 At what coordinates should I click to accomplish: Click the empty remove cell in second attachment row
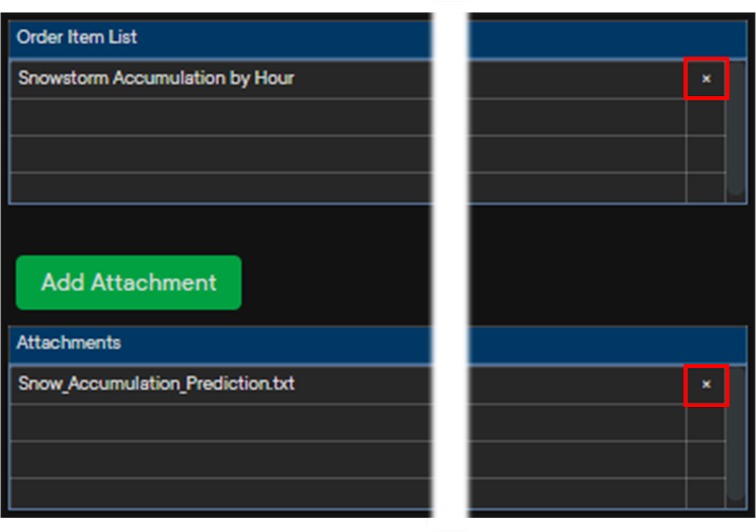point(706,422)
